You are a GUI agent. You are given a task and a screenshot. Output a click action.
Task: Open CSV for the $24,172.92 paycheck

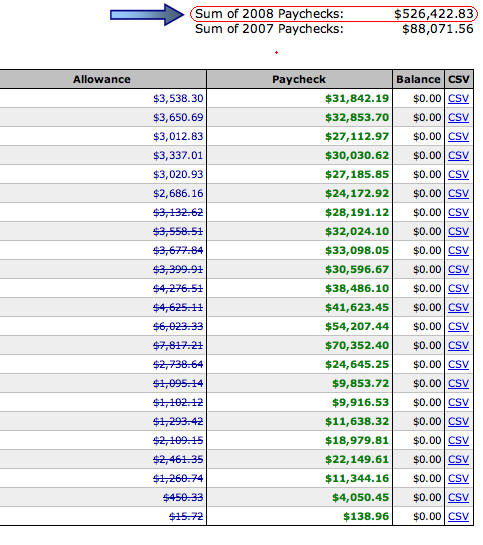(x=458, y=194)
